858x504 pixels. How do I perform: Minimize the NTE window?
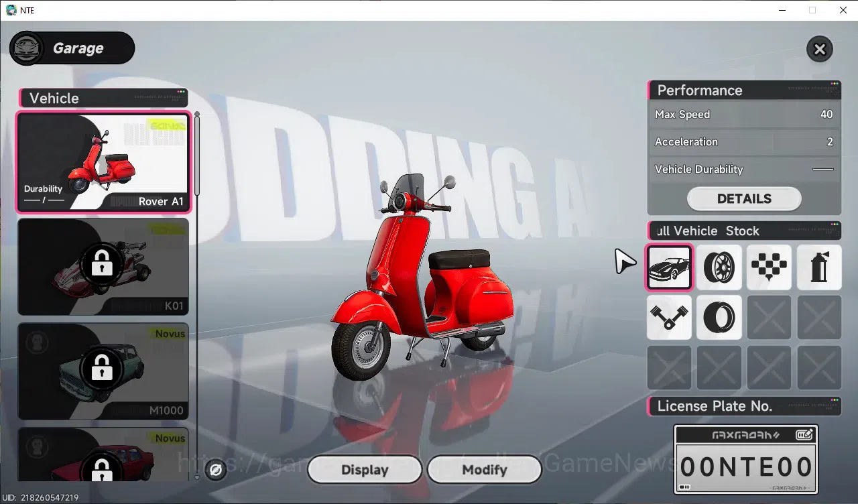781,10
